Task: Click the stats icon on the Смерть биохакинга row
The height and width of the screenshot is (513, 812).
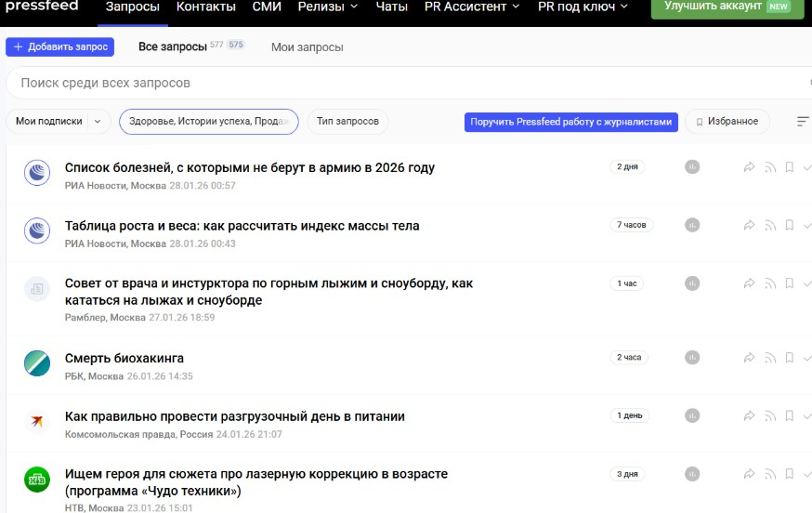Action: coord(691,358)
